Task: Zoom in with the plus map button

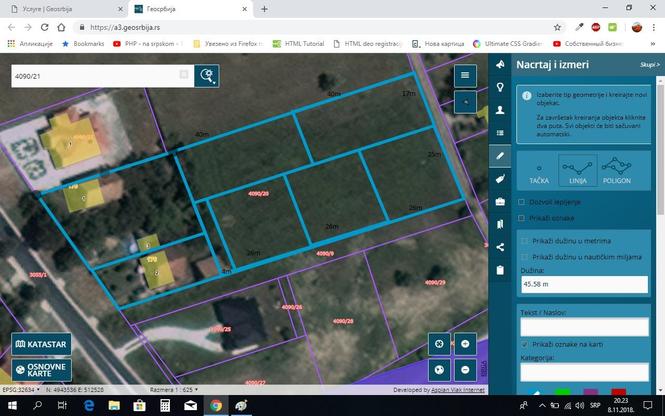Action: tap(465, 344)
